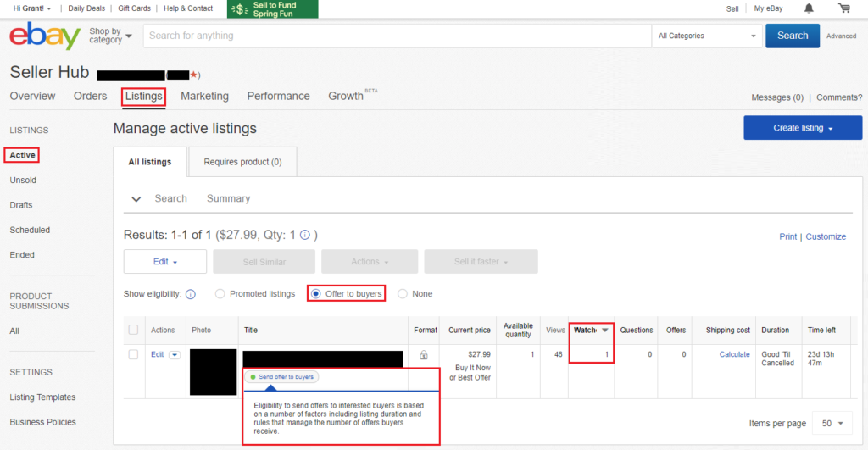
Task: Select the Promoted listings radio button
Action: pos(220,294)
